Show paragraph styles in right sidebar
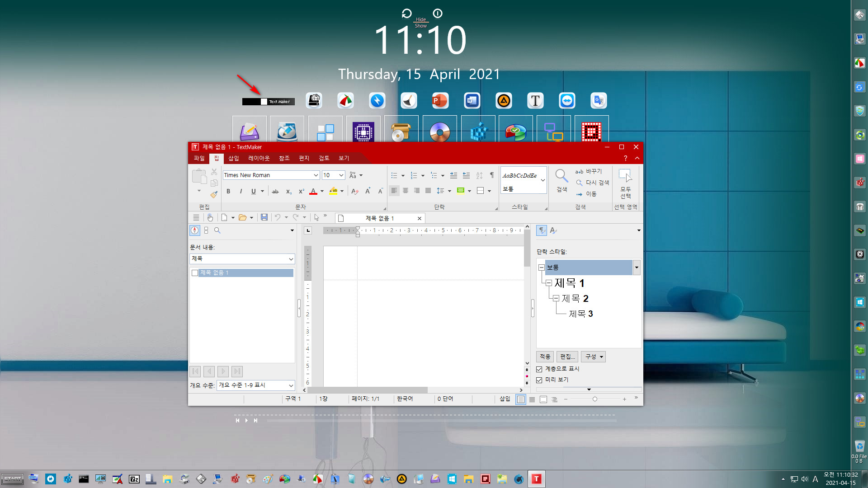The image size is (868, 488). (x=541, y=230)
